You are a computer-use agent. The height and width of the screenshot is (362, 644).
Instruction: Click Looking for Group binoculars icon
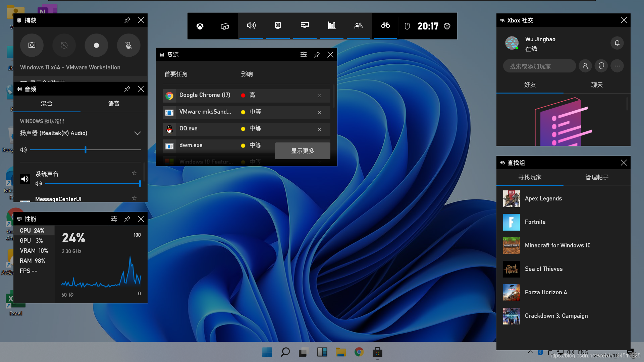[385, 26]
